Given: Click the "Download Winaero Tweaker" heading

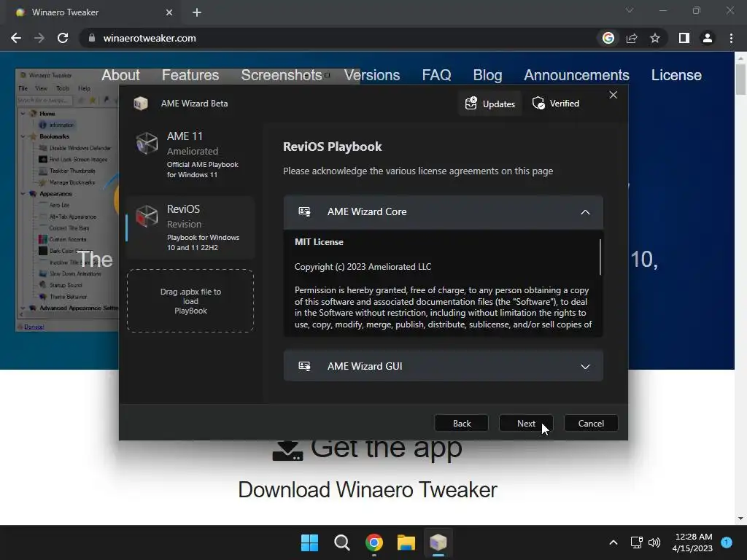Looking at the screenshot, I should pos(368,490).
